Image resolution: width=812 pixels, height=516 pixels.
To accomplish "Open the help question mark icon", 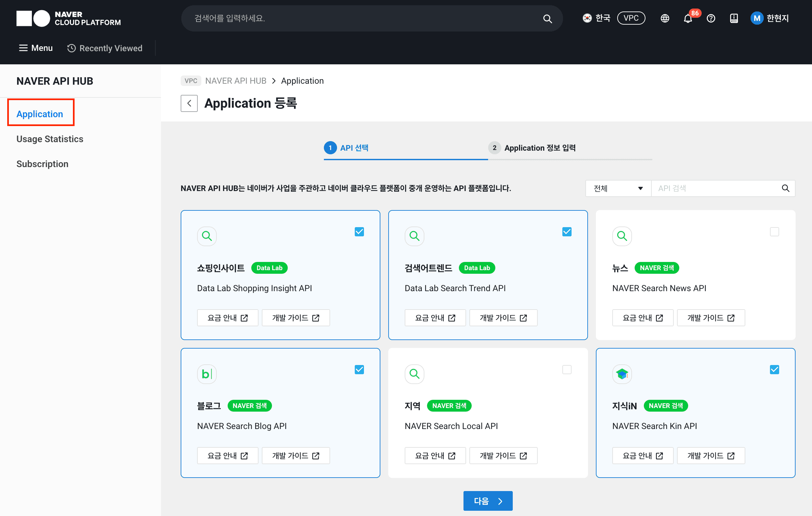I will pos(711,18).
